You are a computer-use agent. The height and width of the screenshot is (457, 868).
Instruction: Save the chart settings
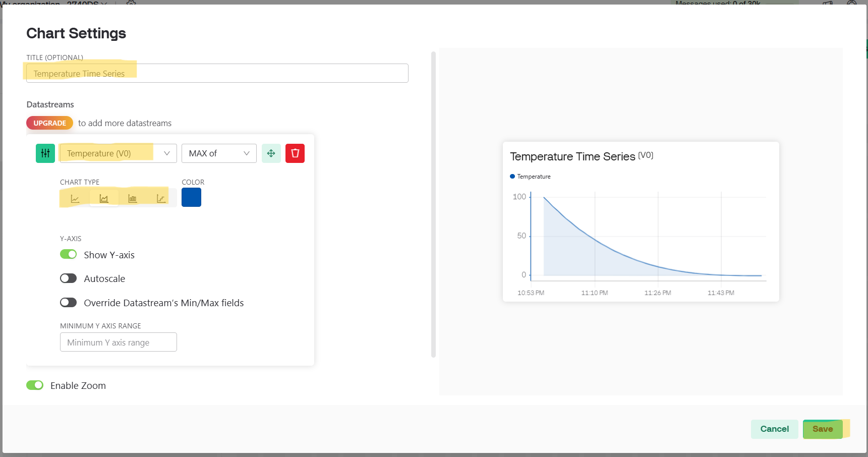click(x=823, y=429)
